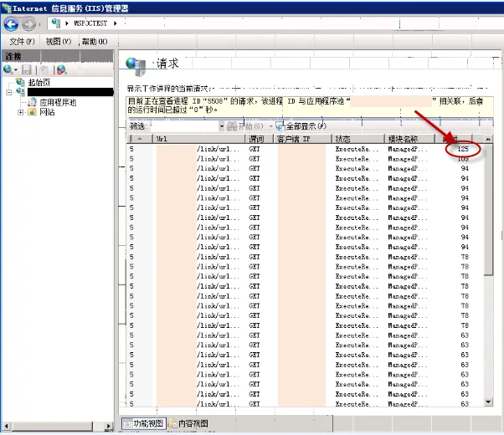Screen dimensions: 504x435
Task: Click the 起始页 start page icon
Action: pos(20,82)
